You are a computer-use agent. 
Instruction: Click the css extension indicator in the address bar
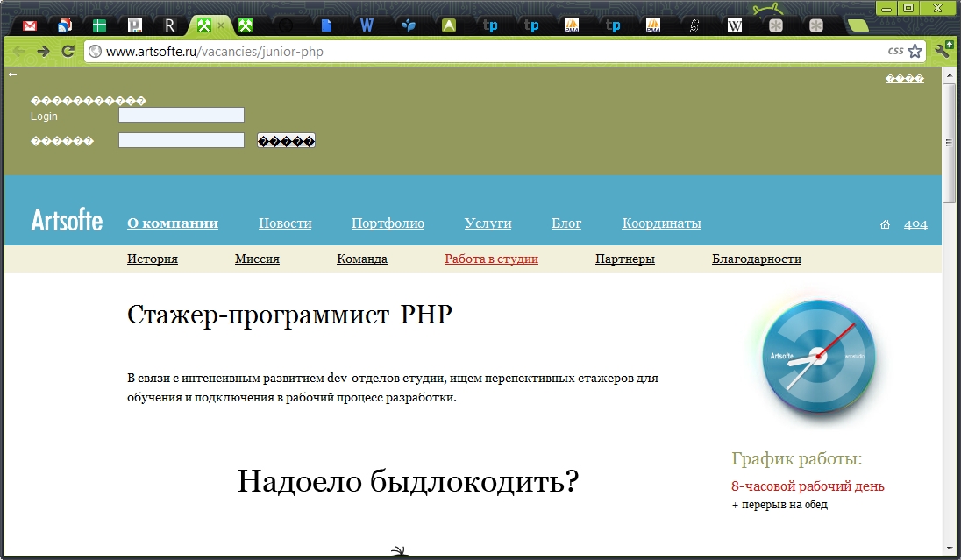pyautogui.click(x=895, y=51)
